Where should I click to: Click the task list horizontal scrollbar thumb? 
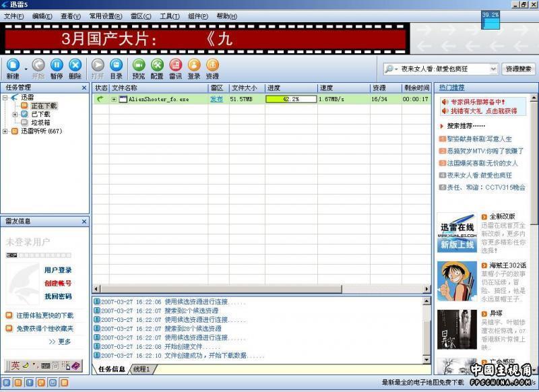(x=221, y=289)
